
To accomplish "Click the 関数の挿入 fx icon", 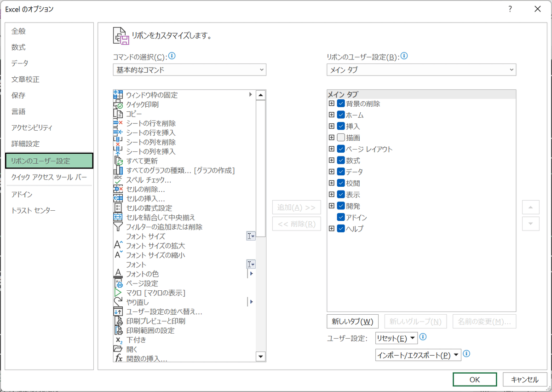I will [118, 358].
